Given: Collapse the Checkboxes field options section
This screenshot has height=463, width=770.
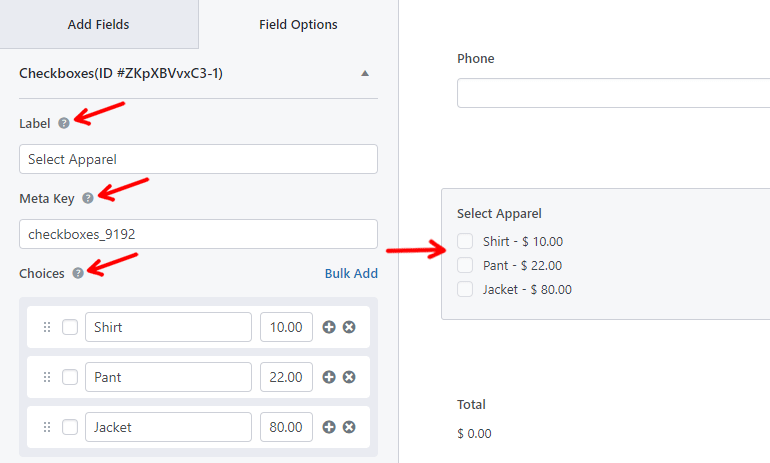Looking at the screenshot, I should (x=365, y=74).
